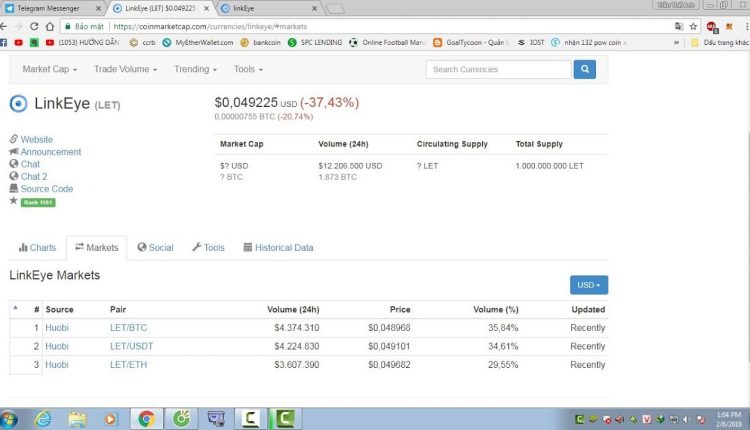Viewport: 750px width, 430px height.
Task: Click the $12.206.500 USD volume value
Action: 350,166
